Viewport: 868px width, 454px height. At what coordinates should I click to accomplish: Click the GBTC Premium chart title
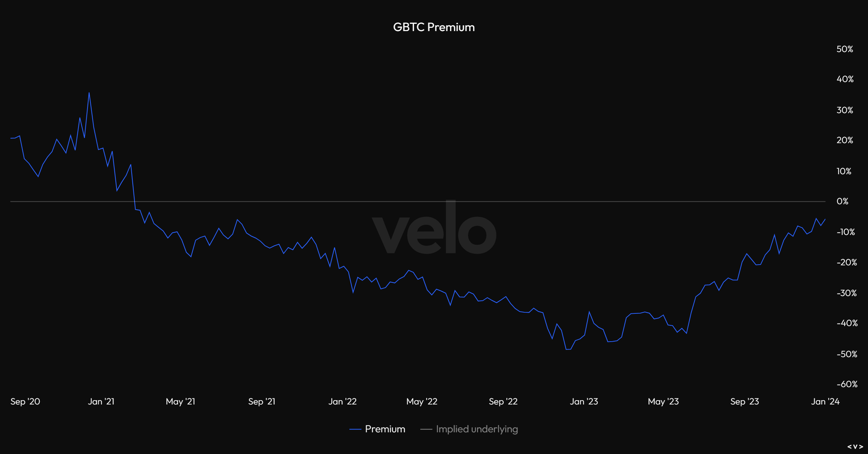pyautogui.click(x=434, y=27)
